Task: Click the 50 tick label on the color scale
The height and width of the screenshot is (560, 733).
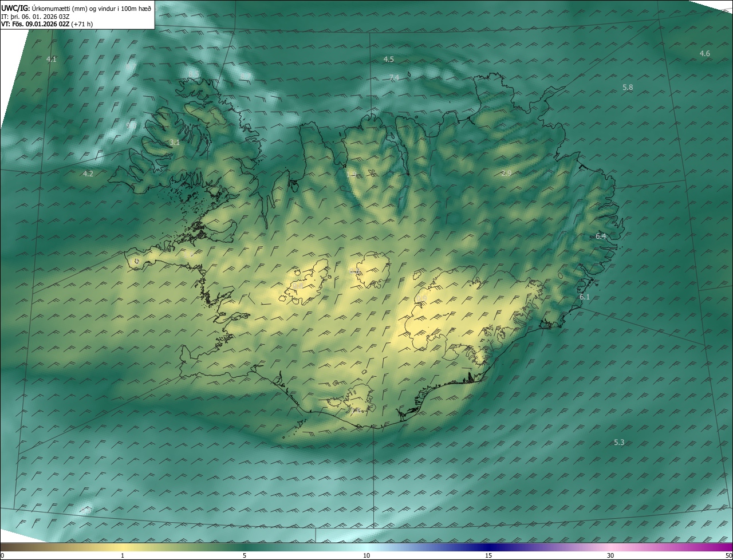Action: pyautogui.click(x=728, y=555)
